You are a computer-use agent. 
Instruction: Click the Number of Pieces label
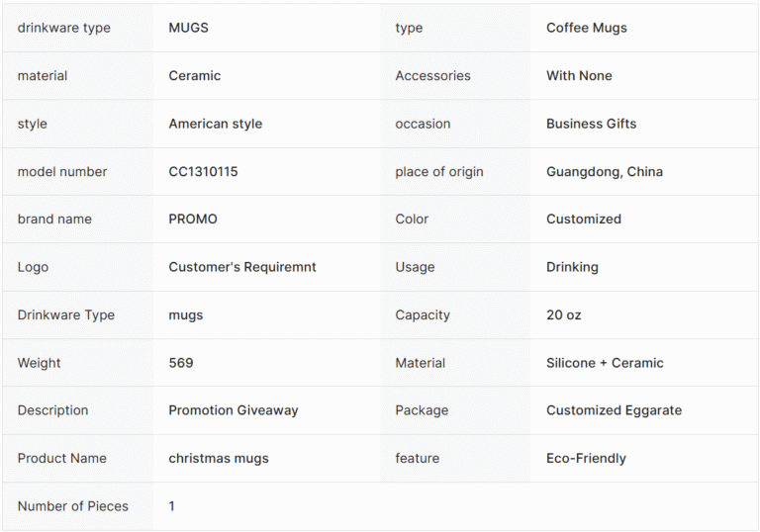click(x=72, y=506)
